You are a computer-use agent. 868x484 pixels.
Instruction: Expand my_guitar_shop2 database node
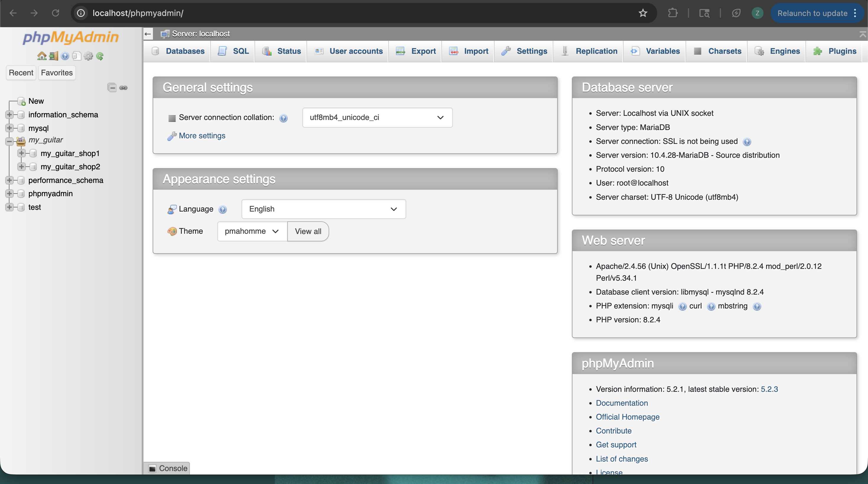22,167
